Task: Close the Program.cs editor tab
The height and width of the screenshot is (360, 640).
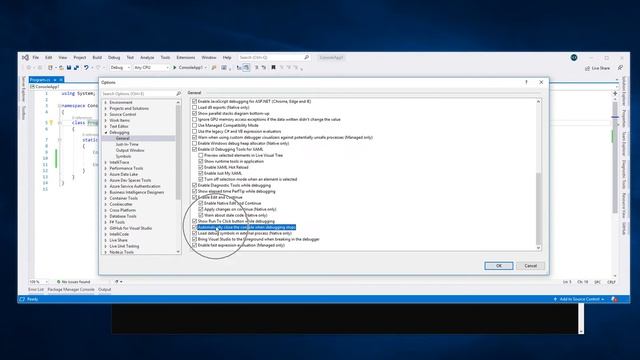Action: tap(61, 80)
